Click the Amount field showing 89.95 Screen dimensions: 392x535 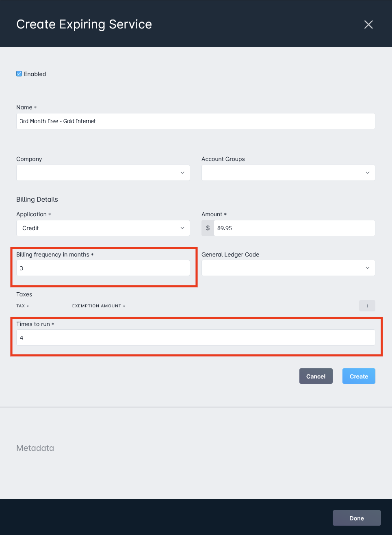tap(295, 228)
